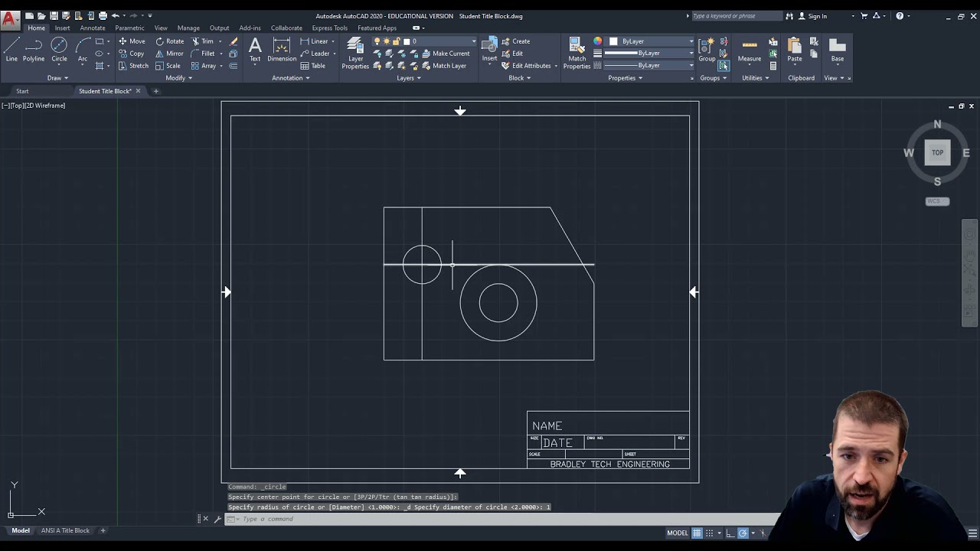Select the multiline Text tool
The width and height of the screenshot is (980, 551).
(255, 49)
